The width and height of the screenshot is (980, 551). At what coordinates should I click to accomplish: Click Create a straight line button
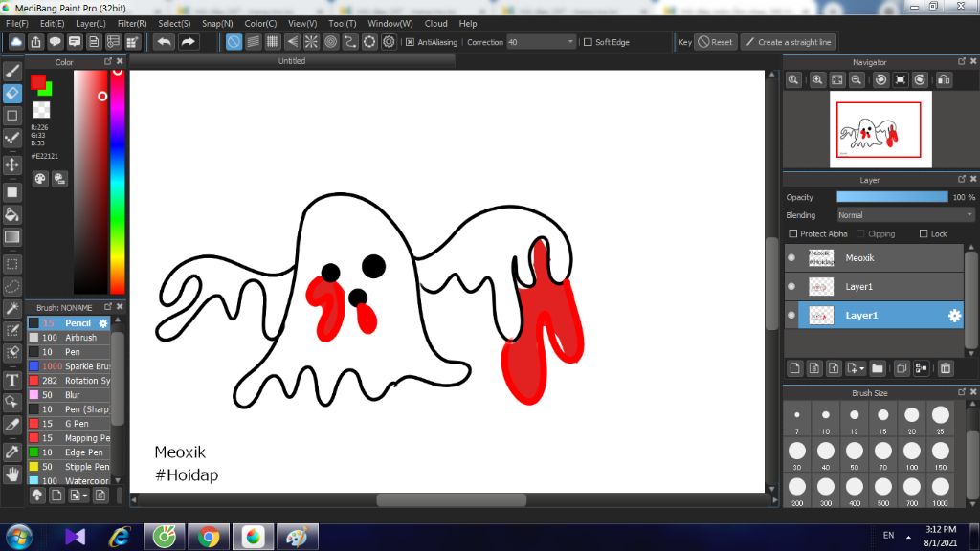(x=789, y=42)
